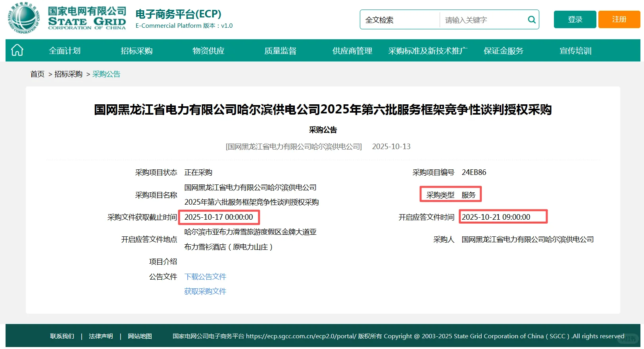Screen dimensions: 644x349
Task: Select project number 24EB86
Action: coord(474,172)
